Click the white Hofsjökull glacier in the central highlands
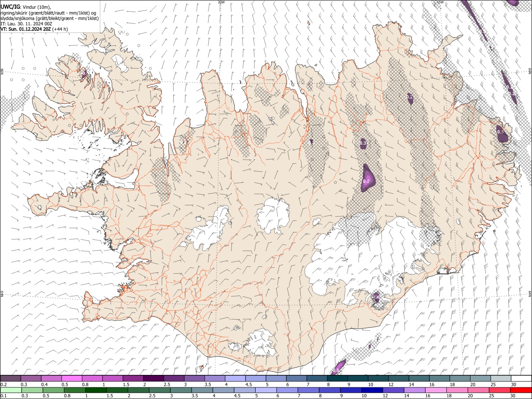Viewport: 532px width, 399px height. pyautogui.click(x=273, y=215)
